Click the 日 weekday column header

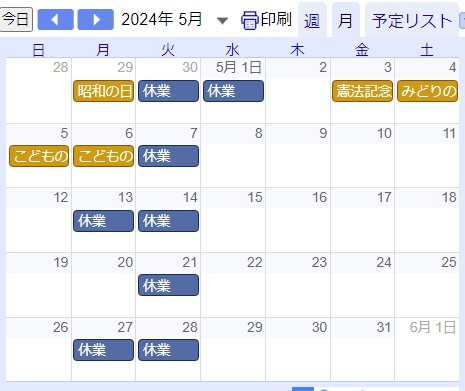coord(38,50)
